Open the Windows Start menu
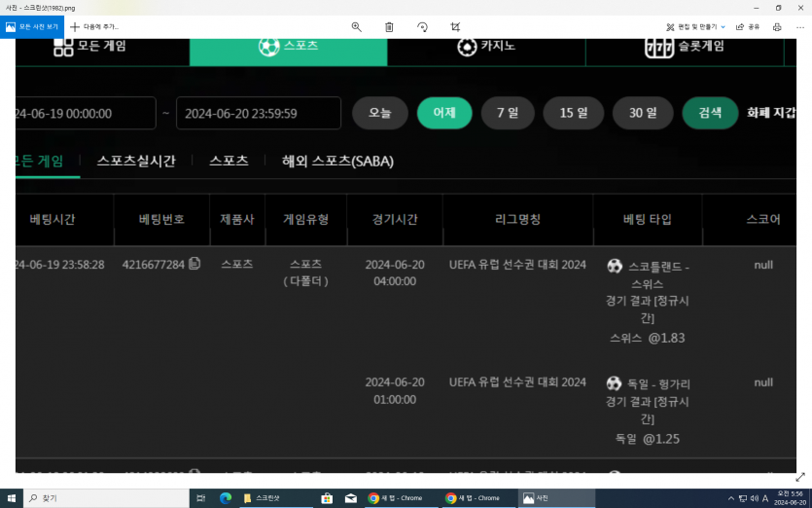 pos(11,498)
